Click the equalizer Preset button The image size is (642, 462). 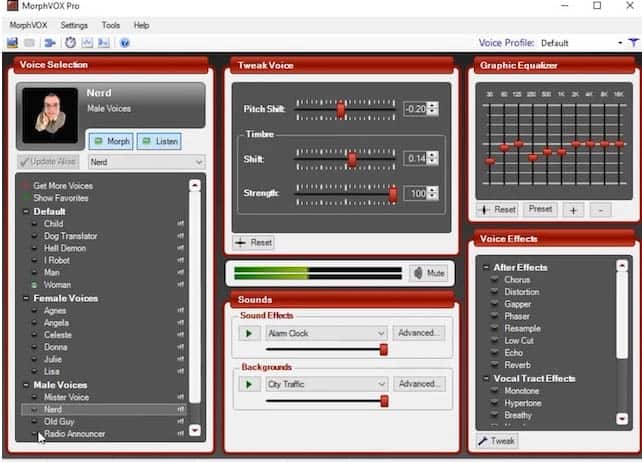[540, 209]
